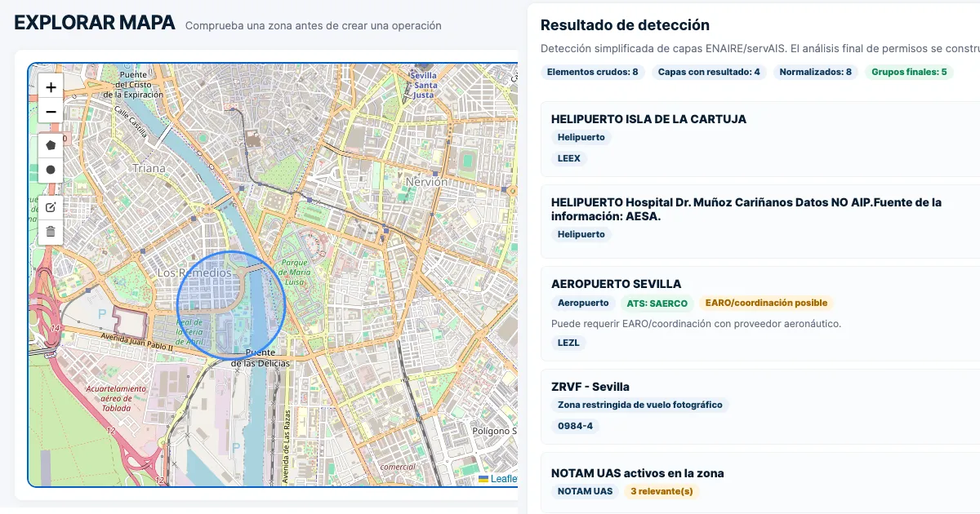The width and height of the screenshot is (980, 514).
Task: Select the HELIPUERTO ISLA DE LA CARTUJA title
Action: point(648,118)
